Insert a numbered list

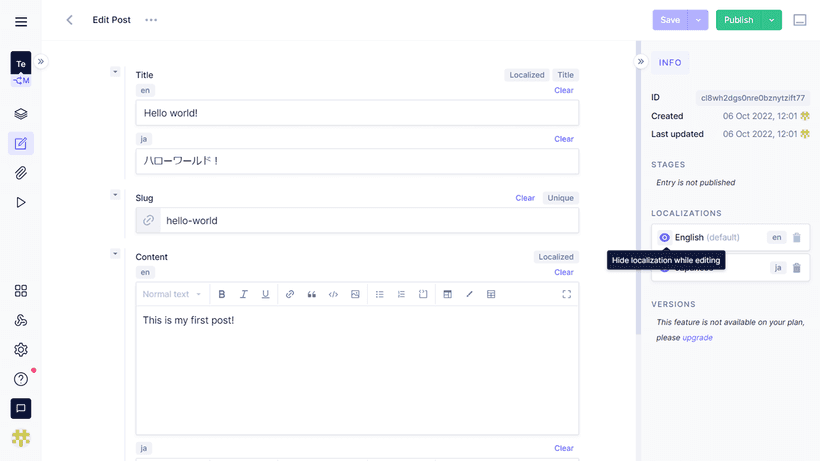[x=401, y=294]
